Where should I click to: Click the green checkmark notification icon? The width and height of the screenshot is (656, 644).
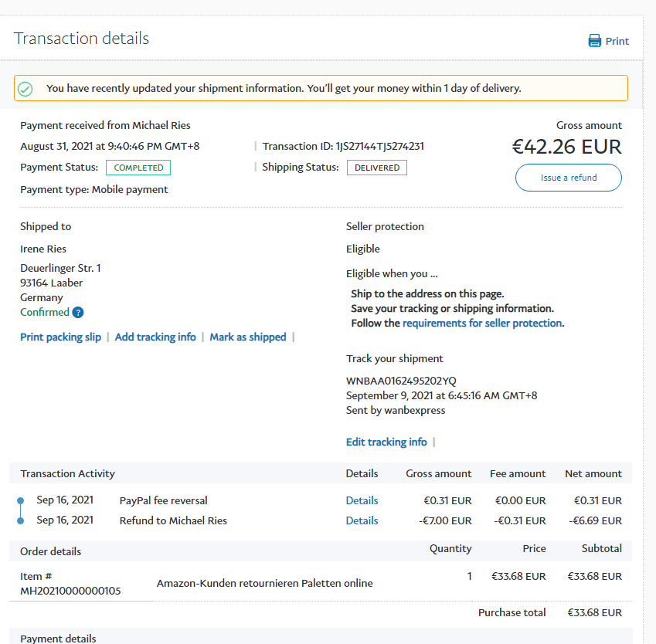(x=25, y=89)
